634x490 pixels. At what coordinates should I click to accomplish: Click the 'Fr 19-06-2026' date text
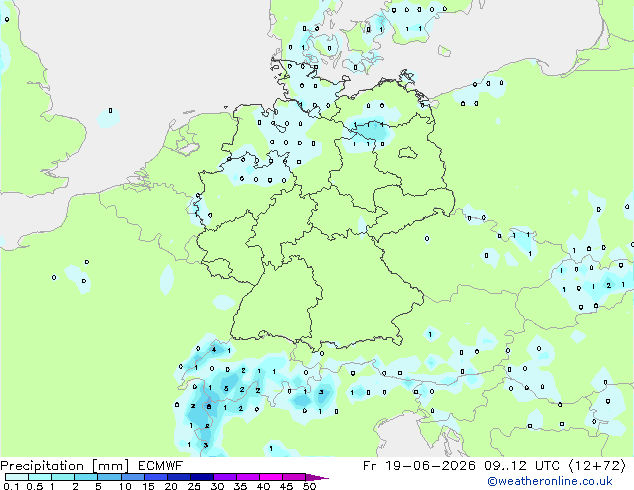coord(419,466)
